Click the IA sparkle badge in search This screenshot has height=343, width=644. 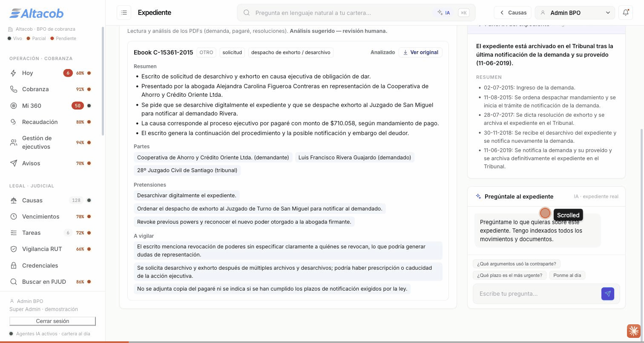(443, 13)
